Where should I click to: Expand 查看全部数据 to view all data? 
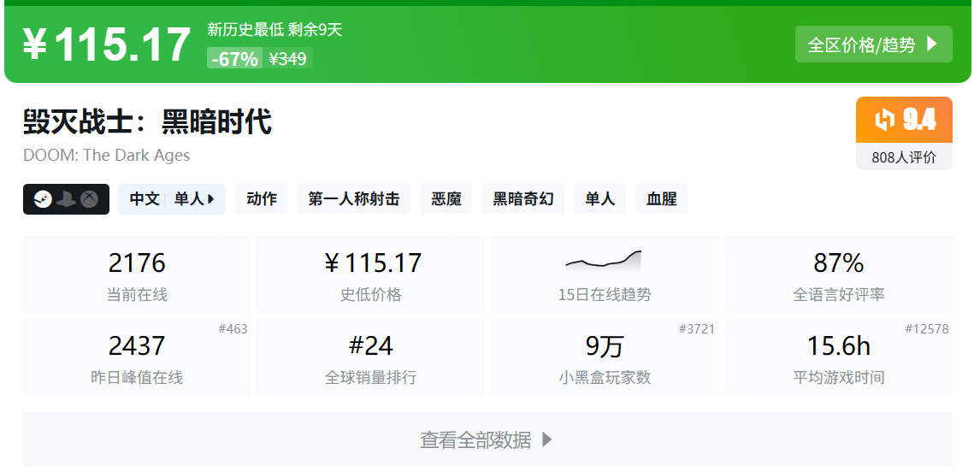pyautogui.click(x=487, y=440)
